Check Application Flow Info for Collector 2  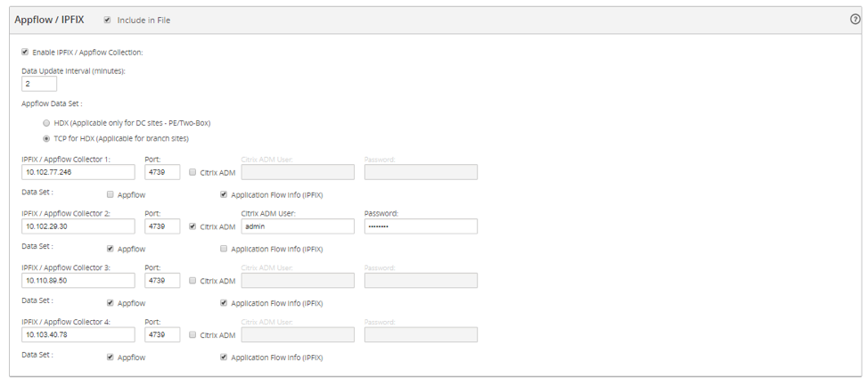[x=224, y=249]
